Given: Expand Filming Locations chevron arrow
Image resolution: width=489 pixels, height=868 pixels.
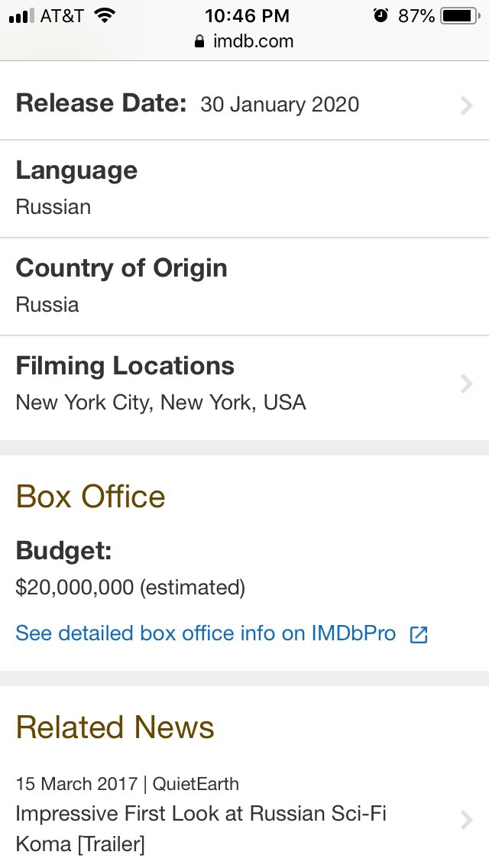Looking at the screenshot, I should (x=467, y=384).
